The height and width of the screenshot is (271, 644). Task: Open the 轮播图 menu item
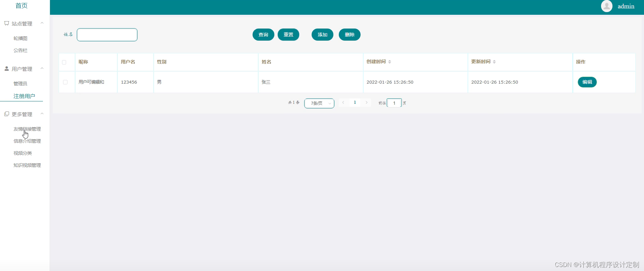point(20,38)
